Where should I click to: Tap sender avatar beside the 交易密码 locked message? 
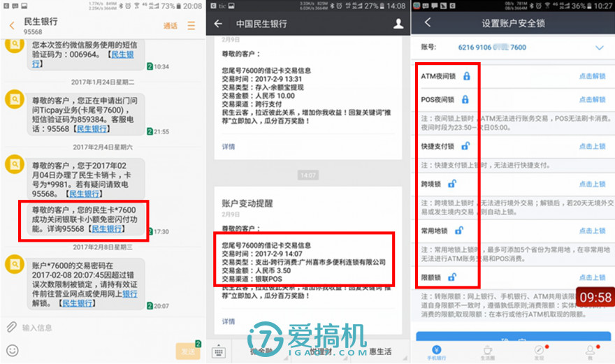coord(15,264)
